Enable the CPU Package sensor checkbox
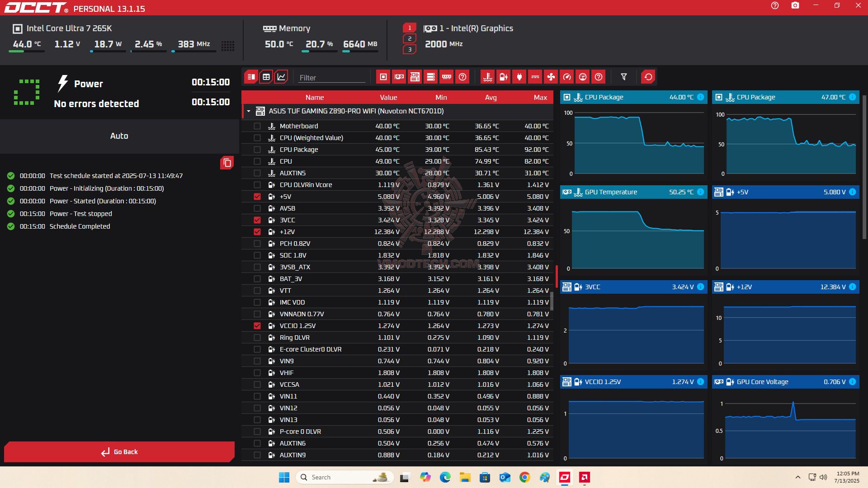This screenshot has height=488, width=868. coord(257,150)
